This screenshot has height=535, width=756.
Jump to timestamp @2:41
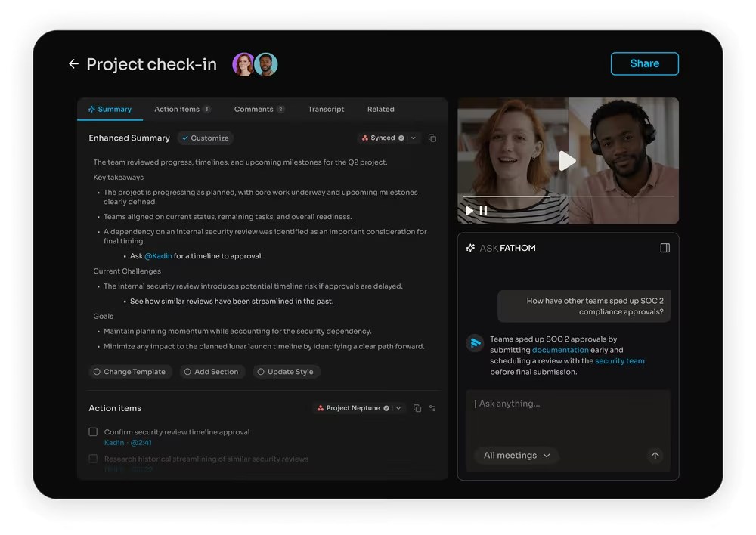[141, 443]
